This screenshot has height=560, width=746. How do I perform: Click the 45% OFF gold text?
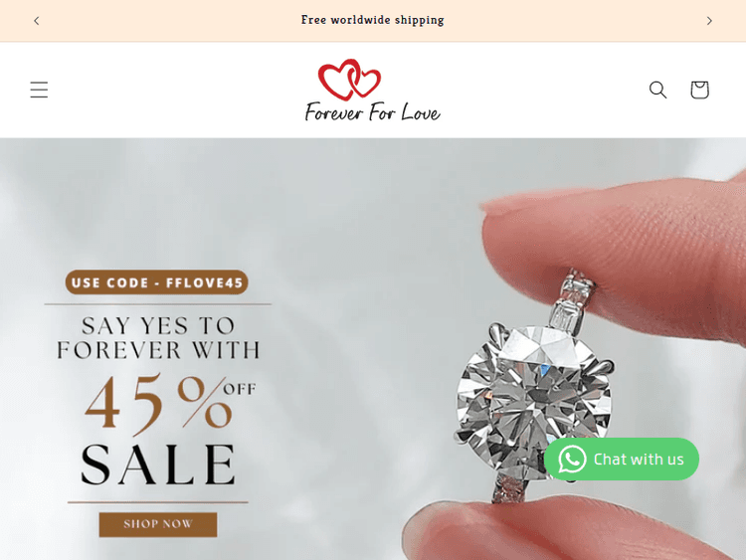(170, 403)
